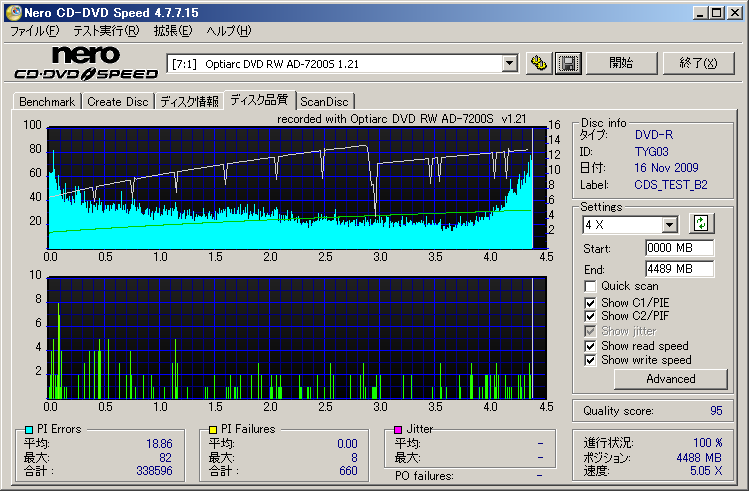Image resolution: width=749 pixels, height=491 pixels.
Task: Click the Nero app icon in title bar
Action: pyautogui.click(x=13, y=12)
